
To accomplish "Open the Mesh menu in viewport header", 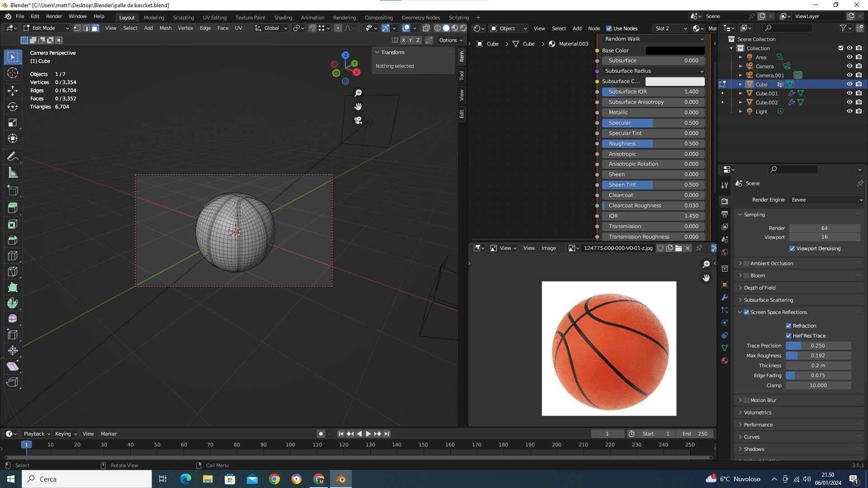I will tap(165, 28).
